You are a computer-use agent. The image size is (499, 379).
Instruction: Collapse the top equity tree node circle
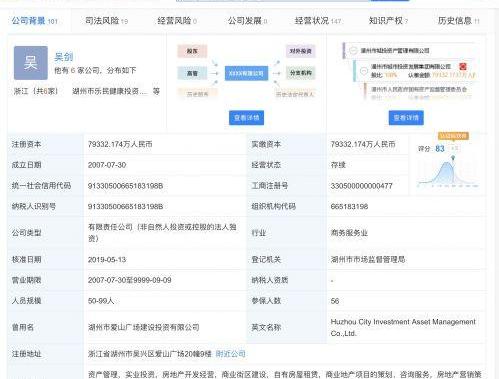[x=353, y=51]
